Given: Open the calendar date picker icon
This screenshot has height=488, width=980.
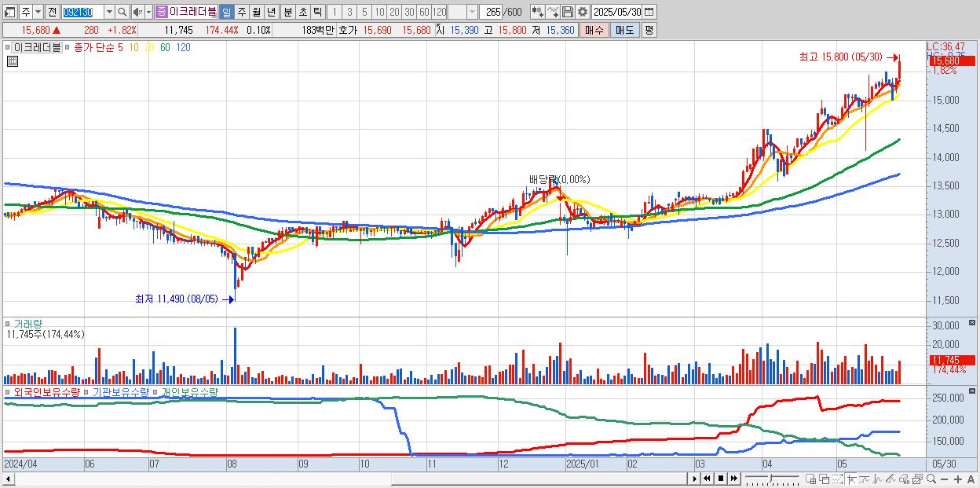Looking at the screenshot, I should pos(649,12).
